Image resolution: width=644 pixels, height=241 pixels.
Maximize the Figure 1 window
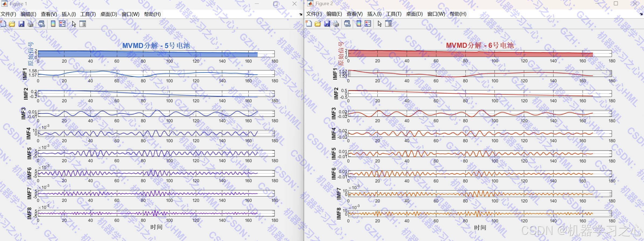(x=275, y=4)
